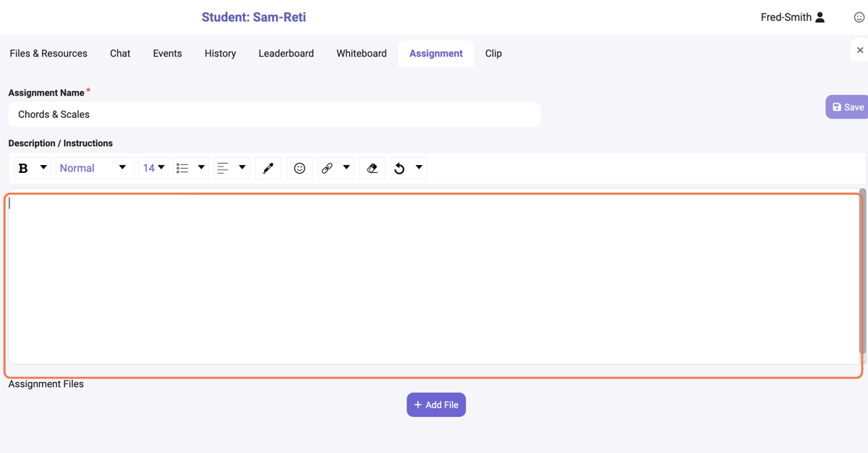Click the smiley icon in the top right corner

[x=859, y=17]
